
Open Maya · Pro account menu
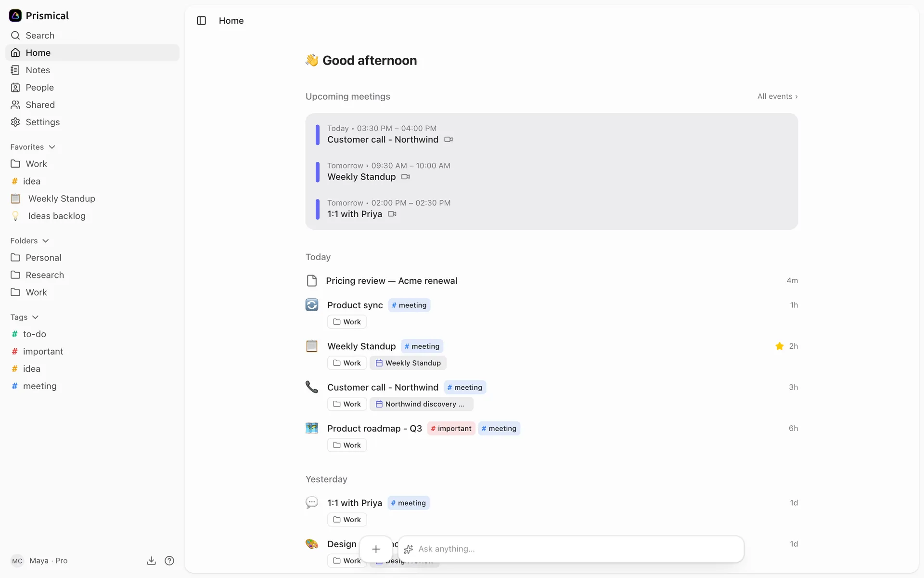pos(39,561)
